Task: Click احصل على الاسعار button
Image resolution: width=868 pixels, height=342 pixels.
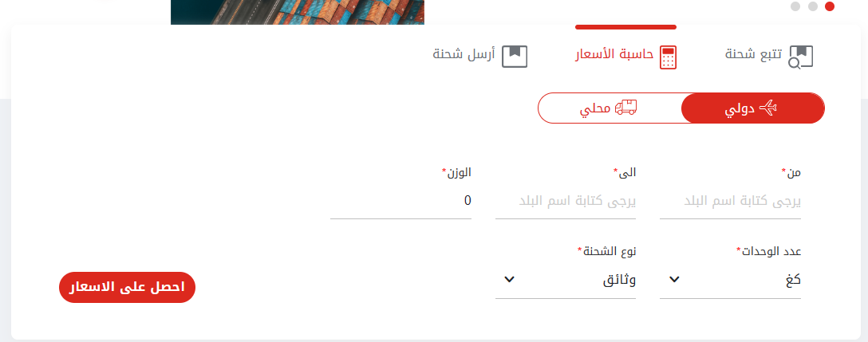Action: coord(128,287)
